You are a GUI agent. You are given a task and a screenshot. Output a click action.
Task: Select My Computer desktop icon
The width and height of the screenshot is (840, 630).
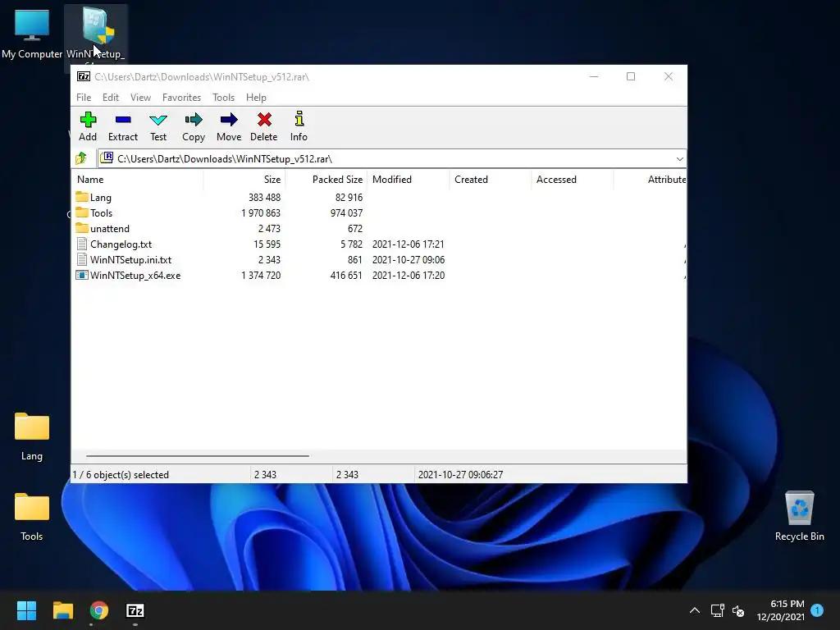(x=32, y=25)
